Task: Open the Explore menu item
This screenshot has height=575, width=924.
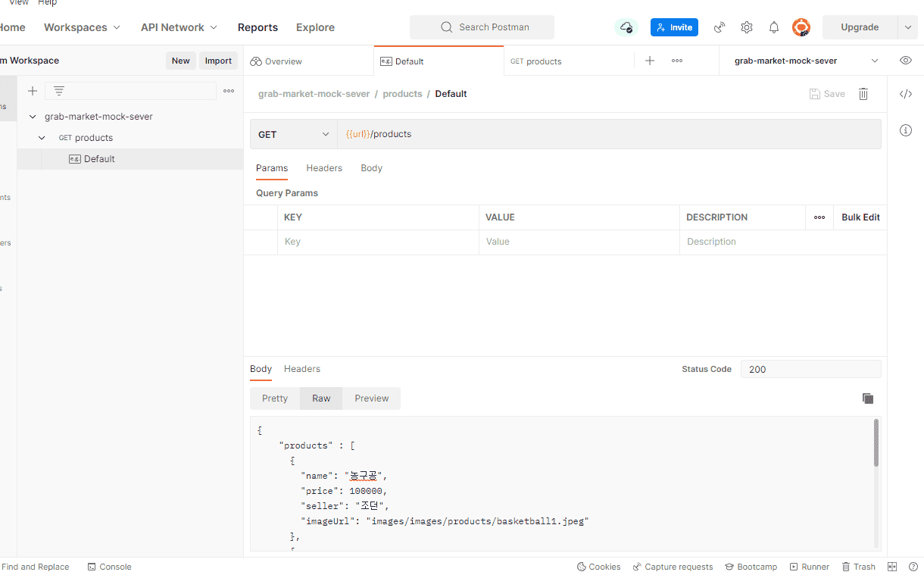Action: pos(315,27)
